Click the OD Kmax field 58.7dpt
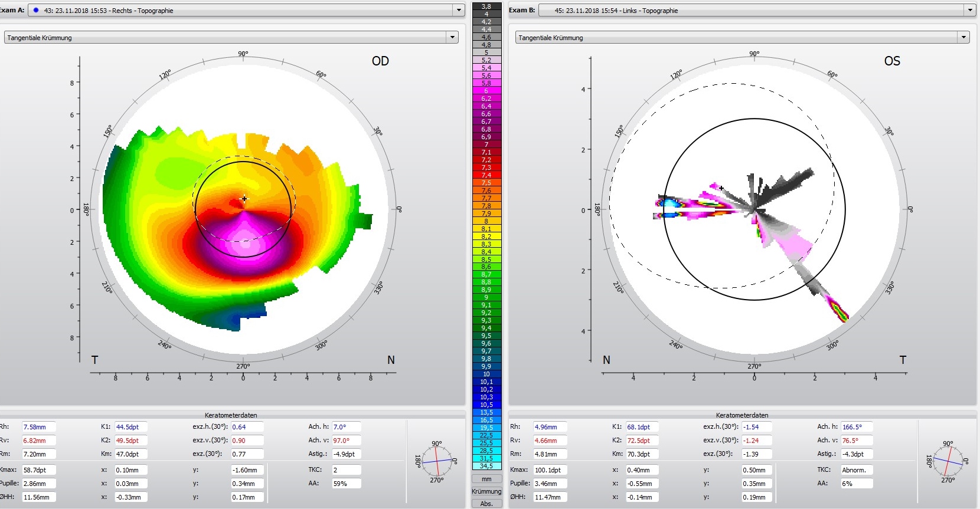 tap(39, 470)
